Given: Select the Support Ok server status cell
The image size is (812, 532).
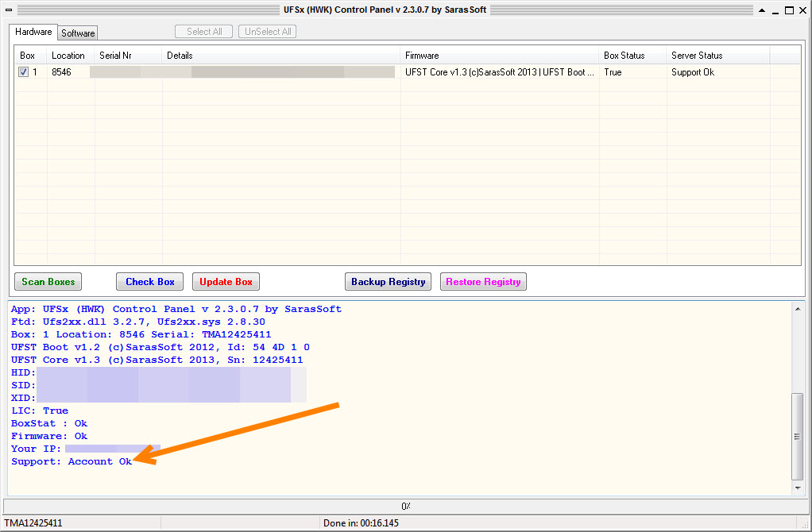Looking at the screenshot, I should tap(693, 72).
